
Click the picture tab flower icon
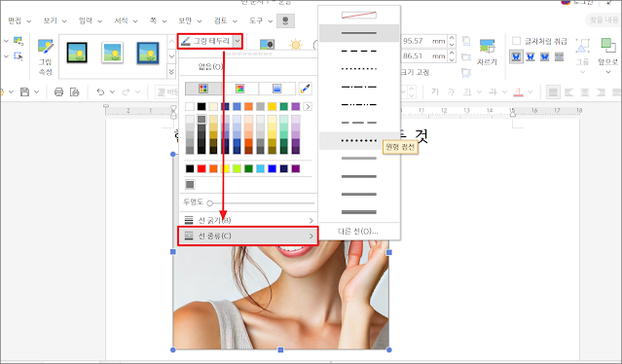point(285,20)
